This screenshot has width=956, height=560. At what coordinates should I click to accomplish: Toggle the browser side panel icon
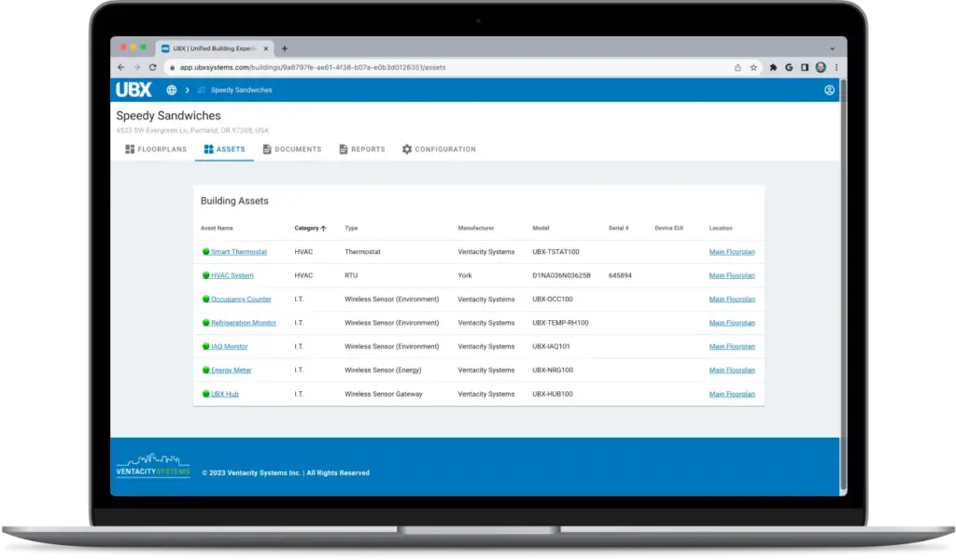pyautogui.click(x=805, y=67)
